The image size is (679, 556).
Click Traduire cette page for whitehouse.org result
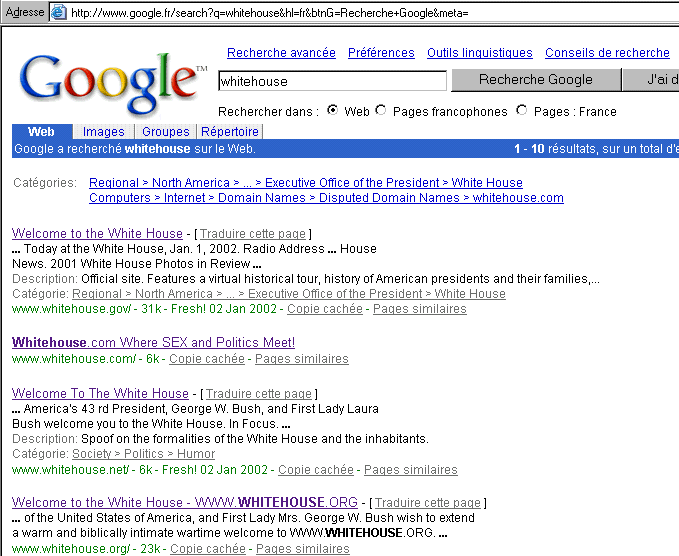coord(428,503)
